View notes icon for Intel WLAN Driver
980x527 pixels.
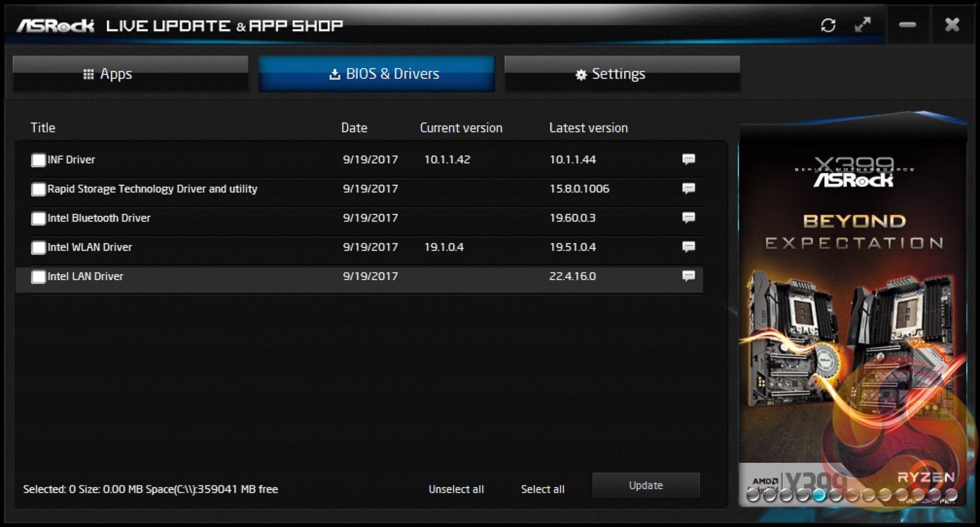pyautogui.click(x=688, y=246)
